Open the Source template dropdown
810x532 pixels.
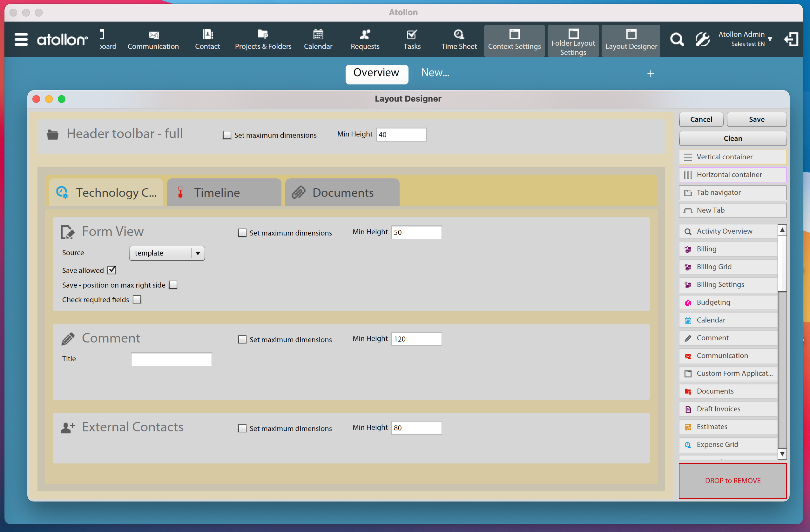tap(167, 253)
